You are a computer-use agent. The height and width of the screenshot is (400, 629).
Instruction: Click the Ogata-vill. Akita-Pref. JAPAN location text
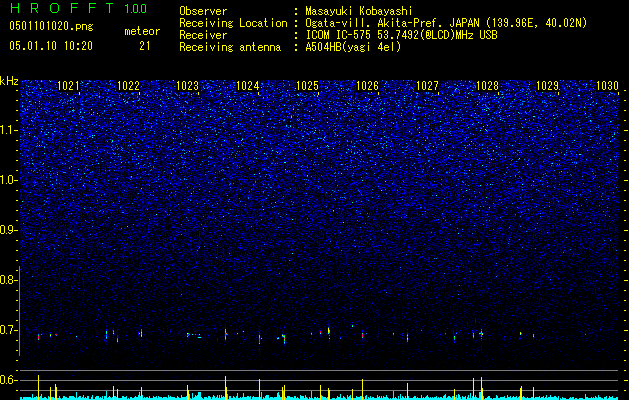446,23
